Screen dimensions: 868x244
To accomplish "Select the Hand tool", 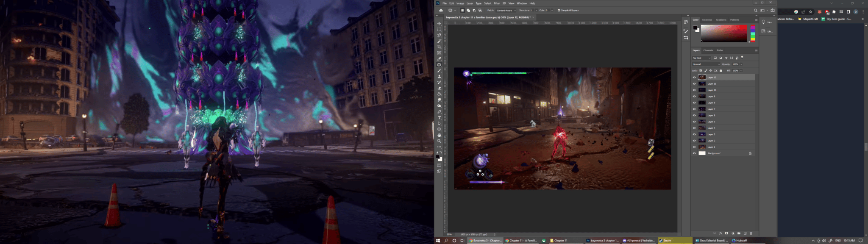I will click(x=439, y=135).
